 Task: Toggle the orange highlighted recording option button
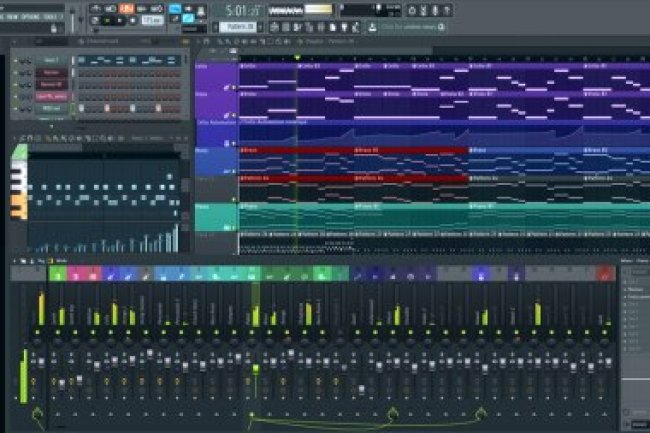click(x=126, y=8)
